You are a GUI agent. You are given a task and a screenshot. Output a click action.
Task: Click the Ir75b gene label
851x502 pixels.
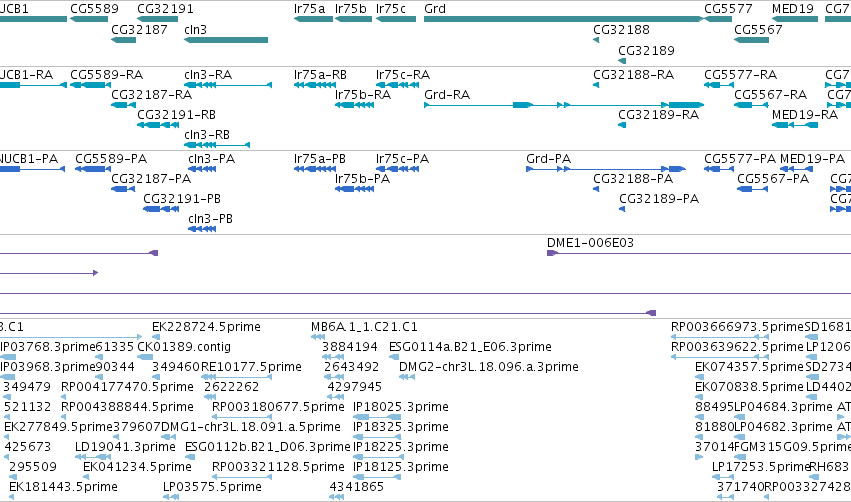(x=351, y=9)
